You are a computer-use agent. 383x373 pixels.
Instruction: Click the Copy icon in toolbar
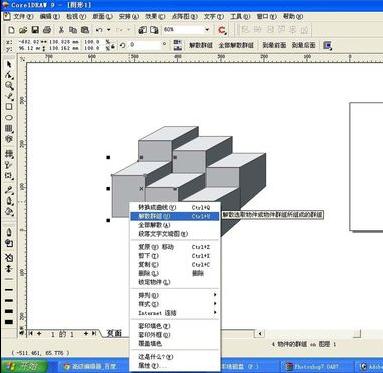click(x=73, y=30)
